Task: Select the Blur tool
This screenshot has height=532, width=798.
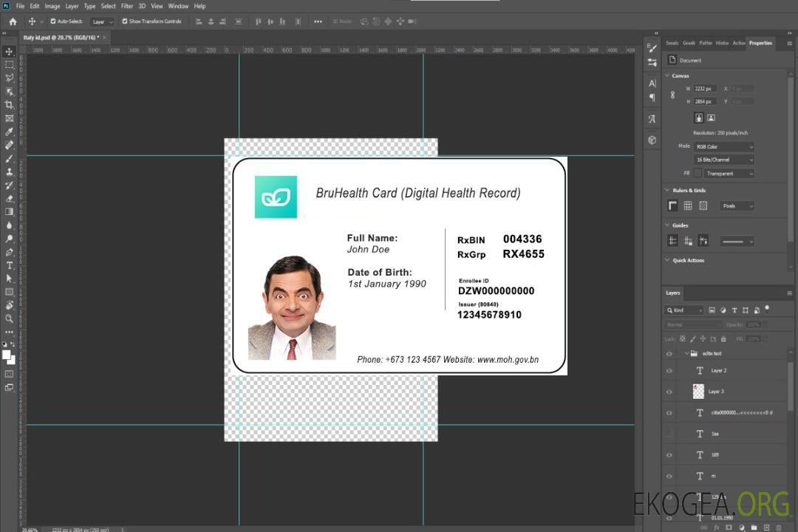Action: point(9,225)
